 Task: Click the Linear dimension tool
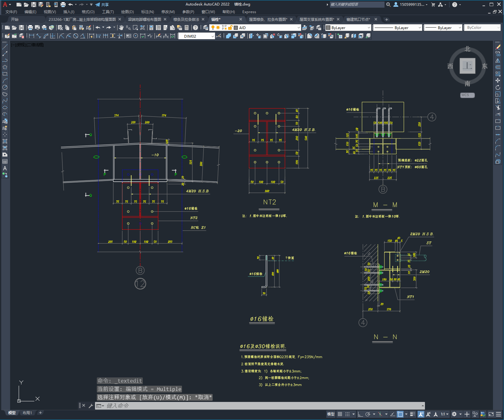click(x=32, y=36)
